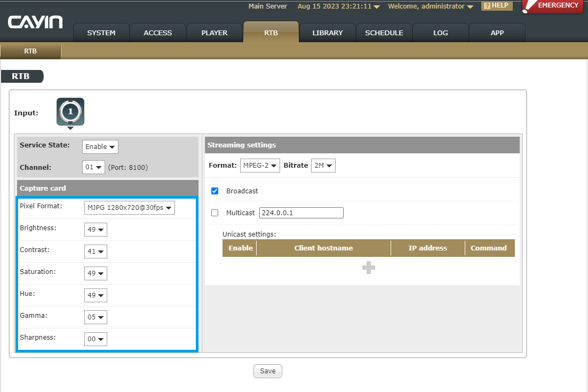This screenshot has width=588, height=392.
Task: Toggle the Broadcast checkbox
Action: (x=215, y=191)
